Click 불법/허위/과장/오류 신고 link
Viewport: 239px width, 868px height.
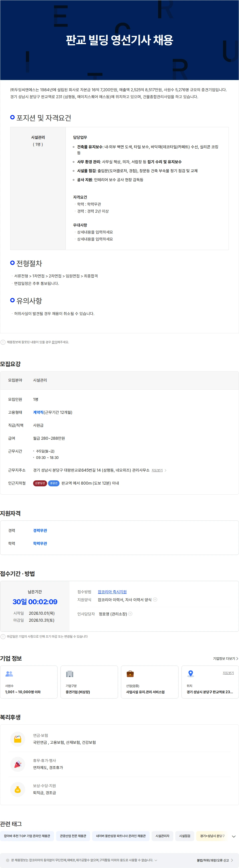coord(213,860)
